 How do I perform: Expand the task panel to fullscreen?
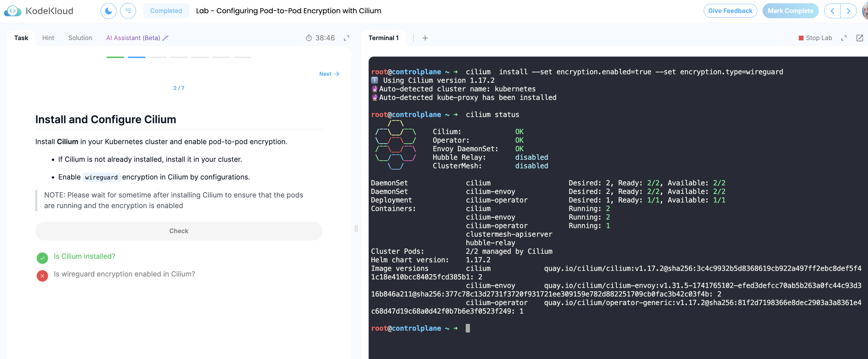[346, 38]
